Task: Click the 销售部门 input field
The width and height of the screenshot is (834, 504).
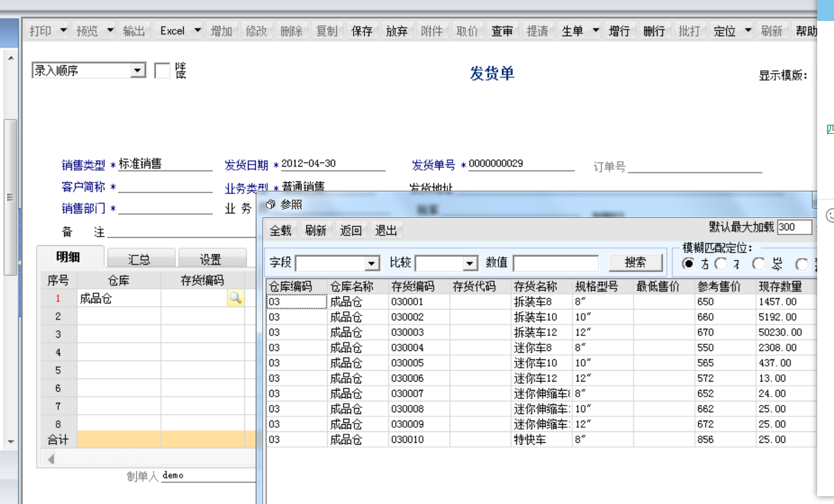Action: (x=166, y=208)
